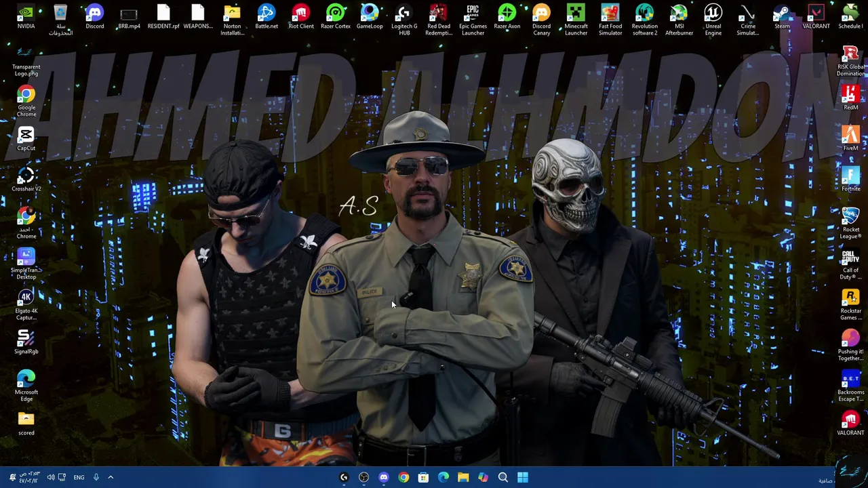Expand the hidden system tray icons chevron

111,477
